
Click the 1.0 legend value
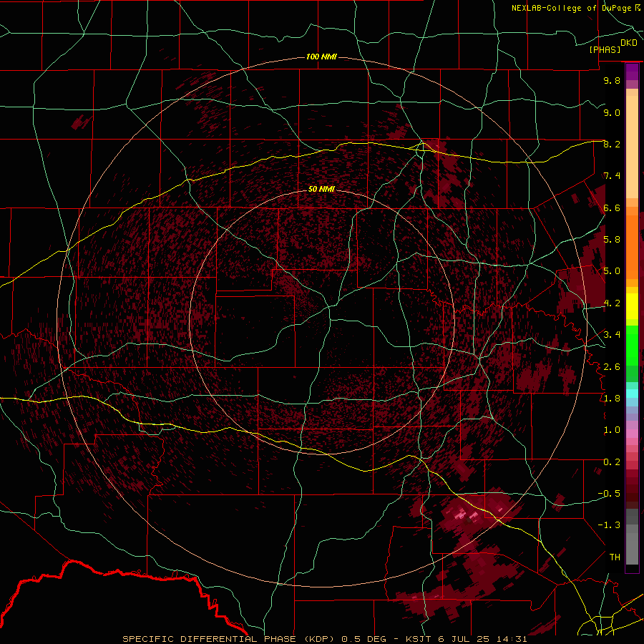click(612, 430)
